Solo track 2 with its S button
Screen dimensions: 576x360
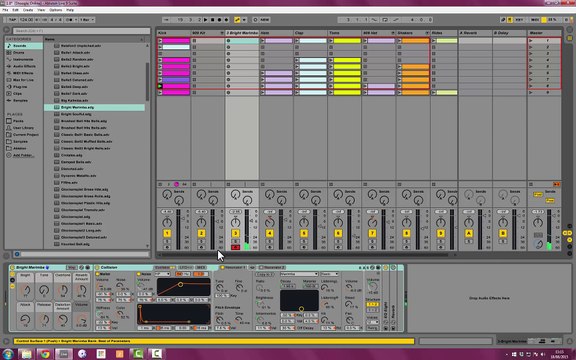tap(201, 241)
